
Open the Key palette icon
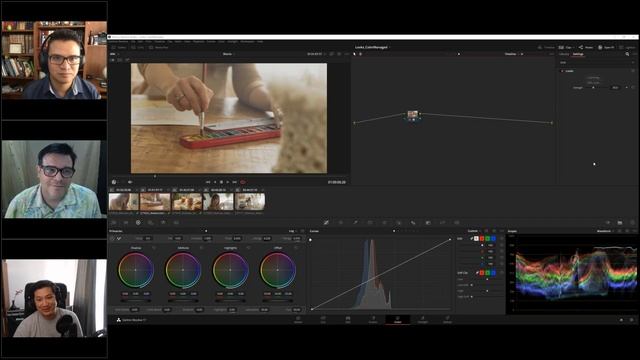428,222
